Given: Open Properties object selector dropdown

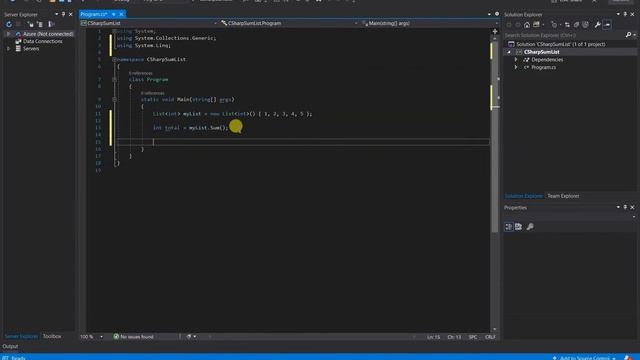Looking at the screenshot, I should (x=633, y=217).
